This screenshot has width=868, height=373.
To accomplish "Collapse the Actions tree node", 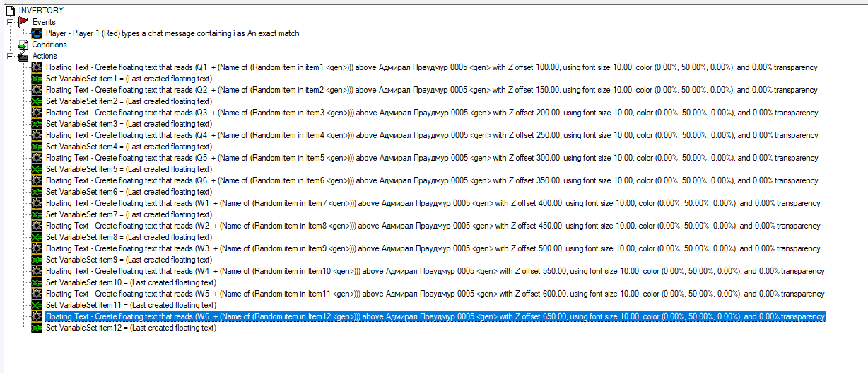I will (x=10, y=56).
